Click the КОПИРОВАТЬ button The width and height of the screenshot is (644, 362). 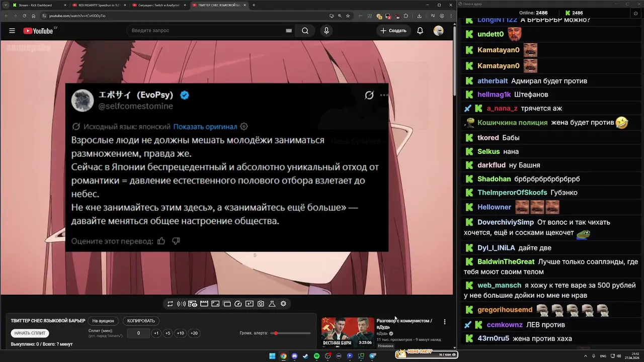141,321
